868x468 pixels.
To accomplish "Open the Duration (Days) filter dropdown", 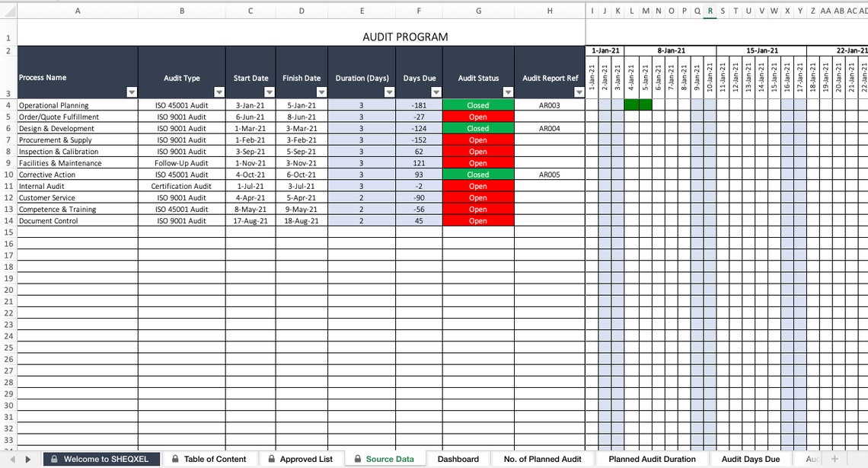I will (x=387, y=91).
